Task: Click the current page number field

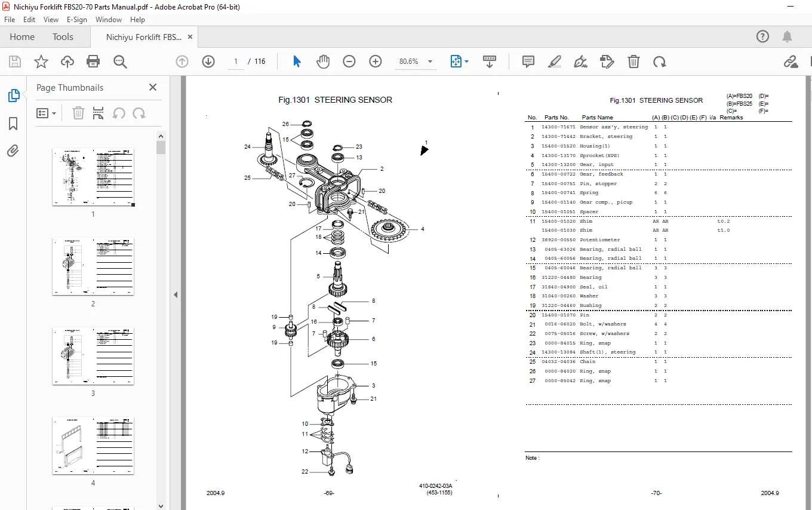Action: 236,62
